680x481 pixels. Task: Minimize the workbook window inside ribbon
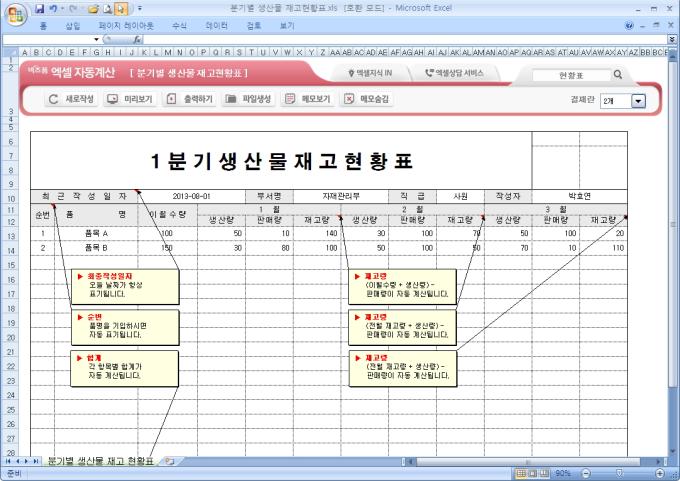coord(642,26)
